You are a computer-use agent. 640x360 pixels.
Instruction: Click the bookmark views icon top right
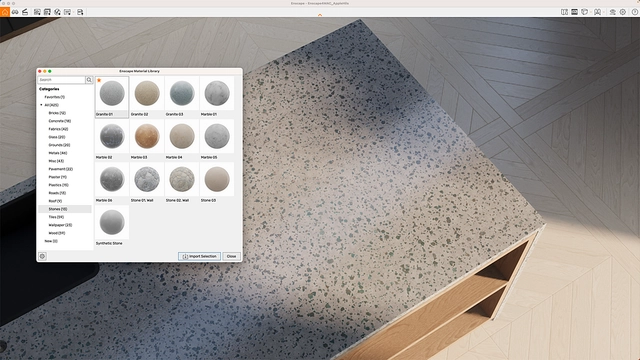point(598,12)
